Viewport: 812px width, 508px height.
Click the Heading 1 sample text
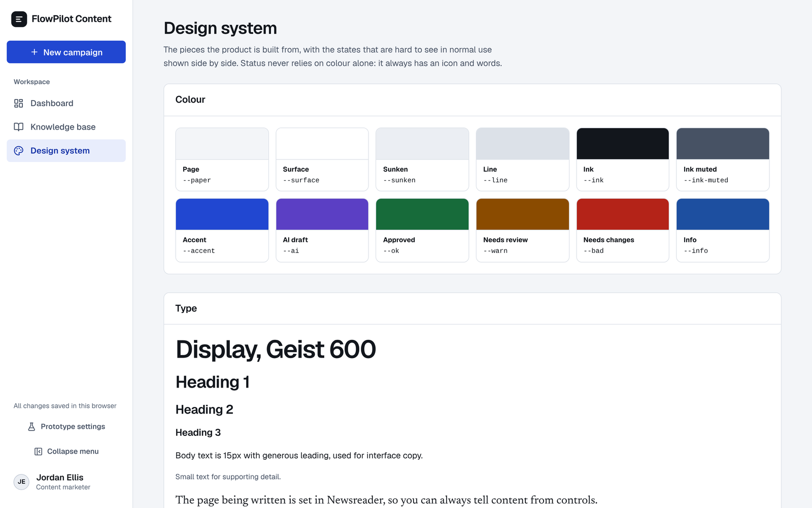(x=213, y=382)
